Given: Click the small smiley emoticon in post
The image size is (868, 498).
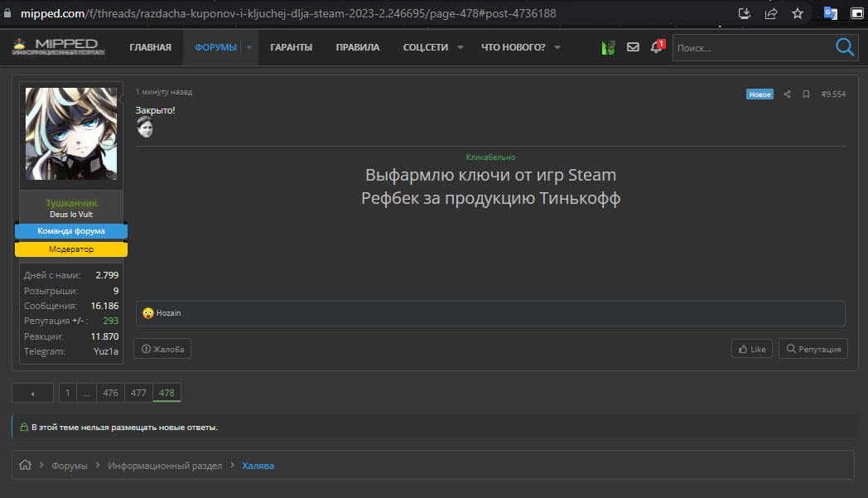Looking at the screenshot, I should 145,128.
